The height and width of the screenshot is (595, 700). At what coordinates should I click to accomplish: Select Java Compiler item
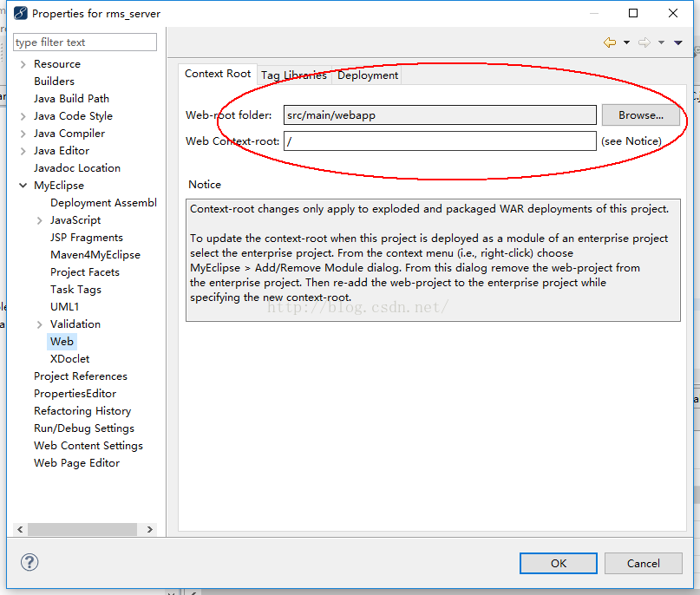tap(69, 134)
